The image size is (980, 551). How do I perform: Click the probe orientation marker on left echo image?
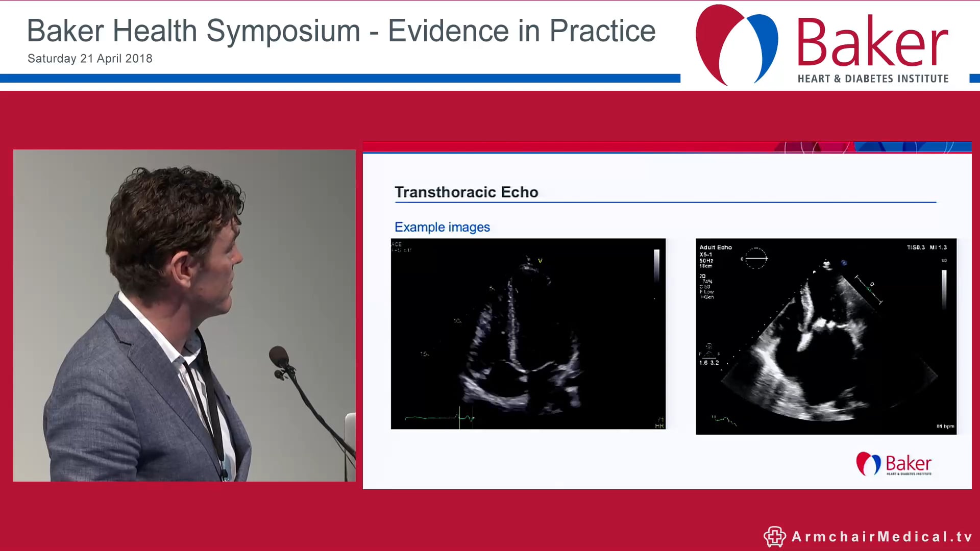point(541,261)
